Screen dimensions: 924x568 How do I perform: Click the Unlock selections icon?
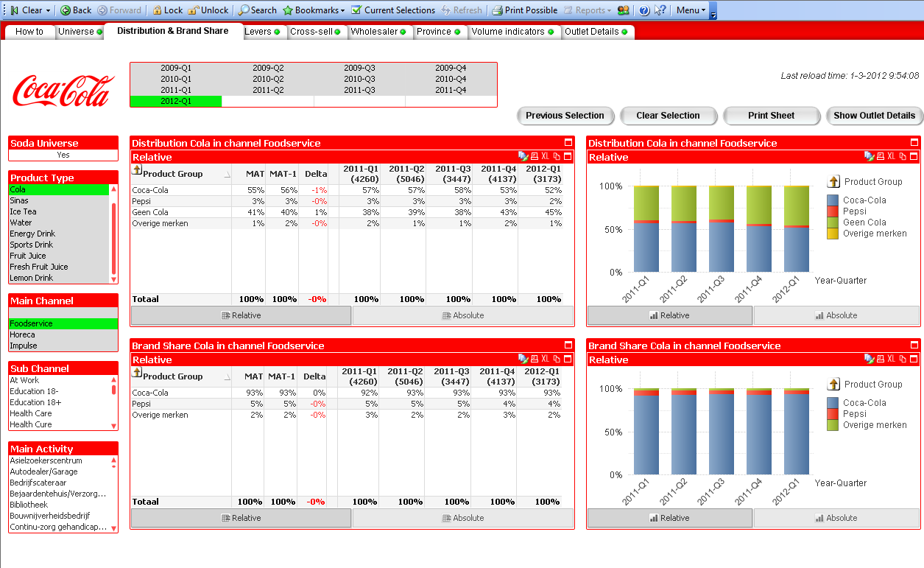click(194, 10)
